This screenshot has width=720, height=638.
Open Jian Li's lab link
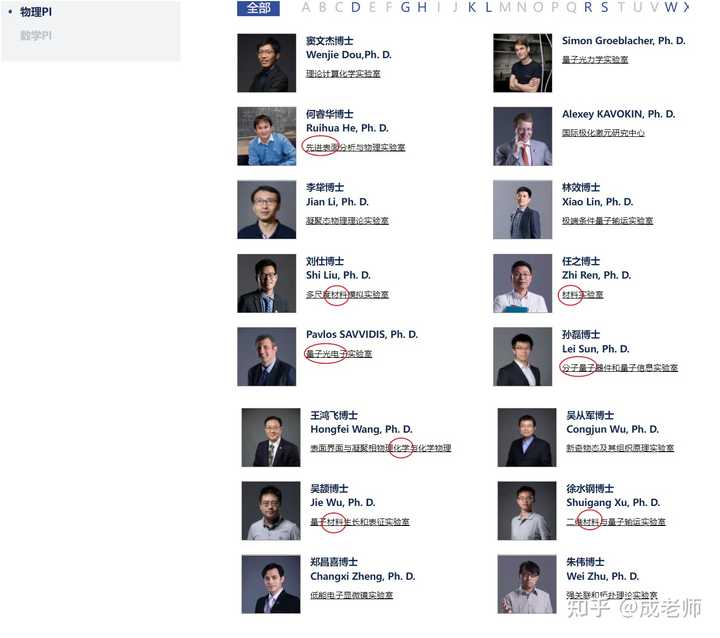tap(347, 221)
